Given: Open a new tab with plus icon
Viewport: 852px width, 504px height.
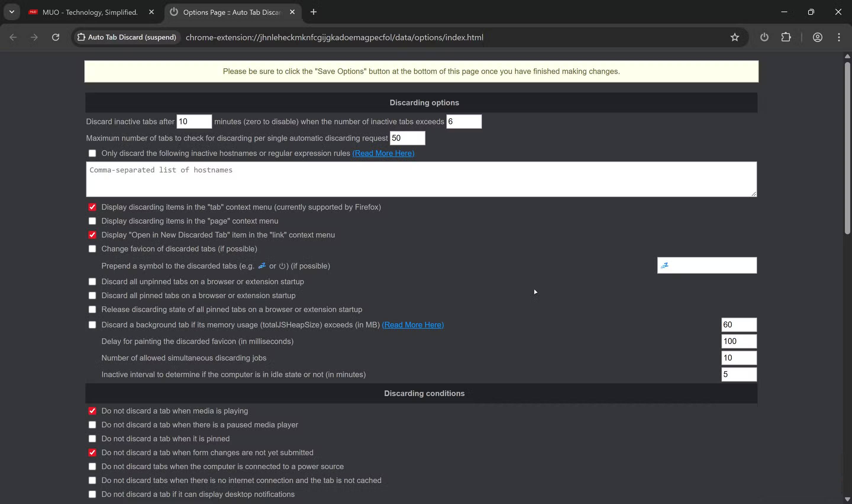Looking at the screenshot, I should (x=313, y=12).
